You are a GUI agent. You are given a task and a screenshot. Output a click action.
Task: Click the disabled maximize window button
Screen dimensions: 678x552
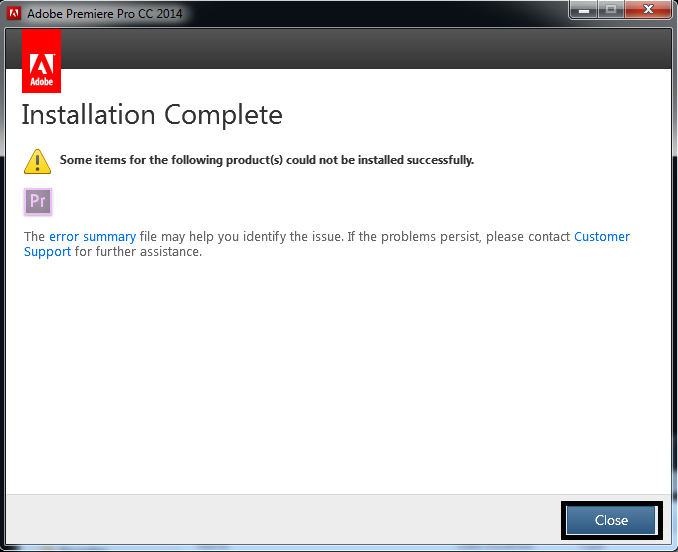(x=611, y=10)
